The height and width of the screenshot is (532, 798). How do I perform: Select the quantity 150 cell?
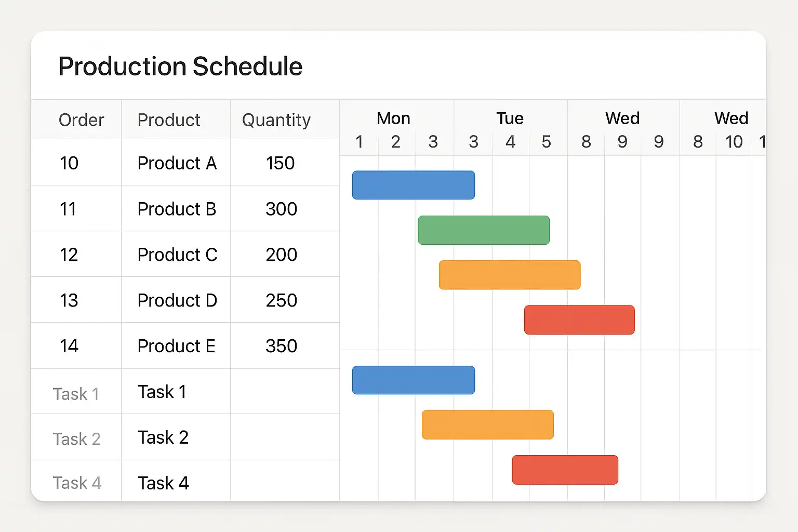(x=280, y=163)
